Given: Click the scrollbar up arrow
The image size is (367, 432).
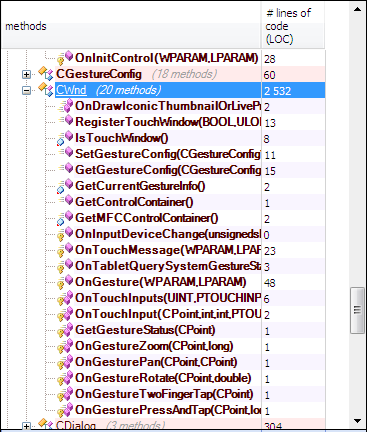Looking at the screenshot, I should point(357,9).
